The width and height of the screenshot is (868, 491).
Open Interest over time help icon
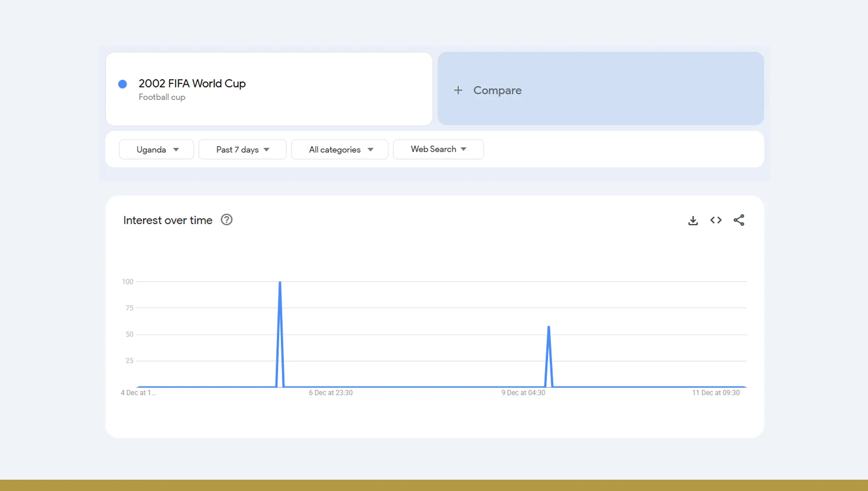pyautogui.click(x=226, y=220)
